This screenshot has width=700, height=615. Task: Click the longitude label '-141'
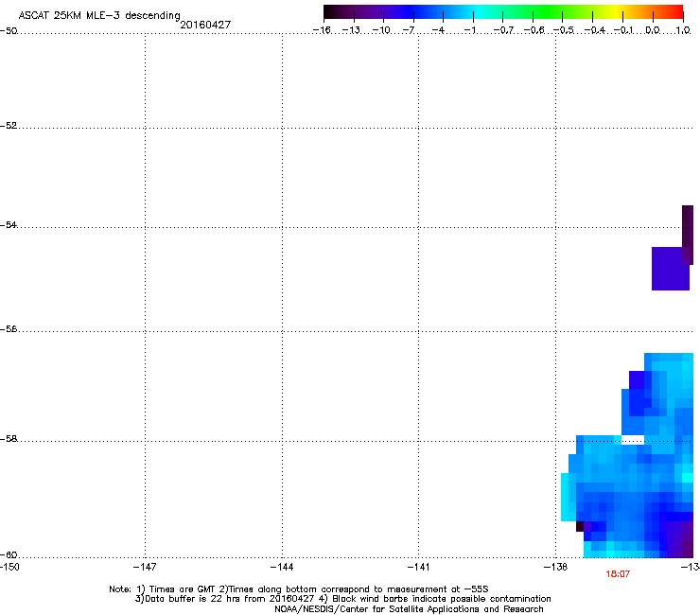point(418,567)
